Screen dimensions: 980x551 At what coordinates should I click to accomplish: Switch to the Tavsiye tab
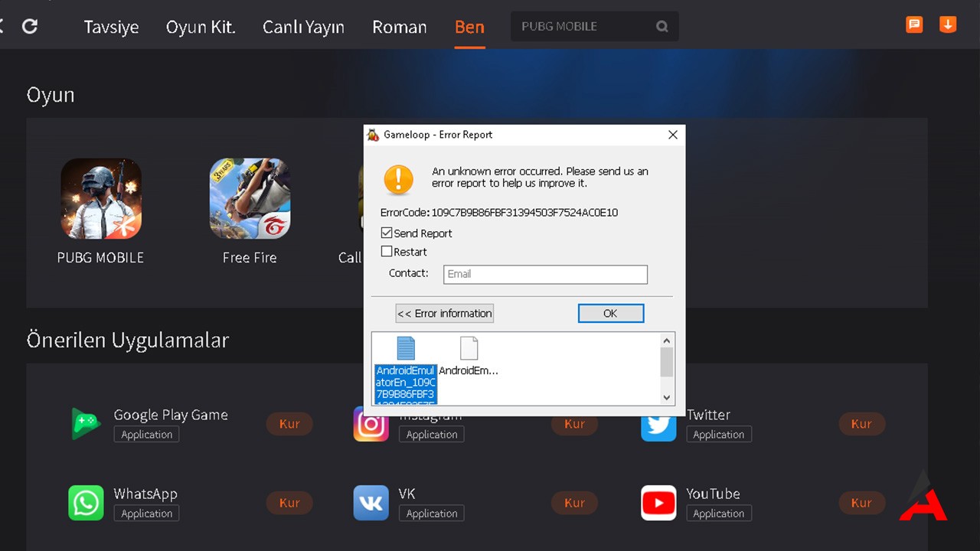[111, 27]
